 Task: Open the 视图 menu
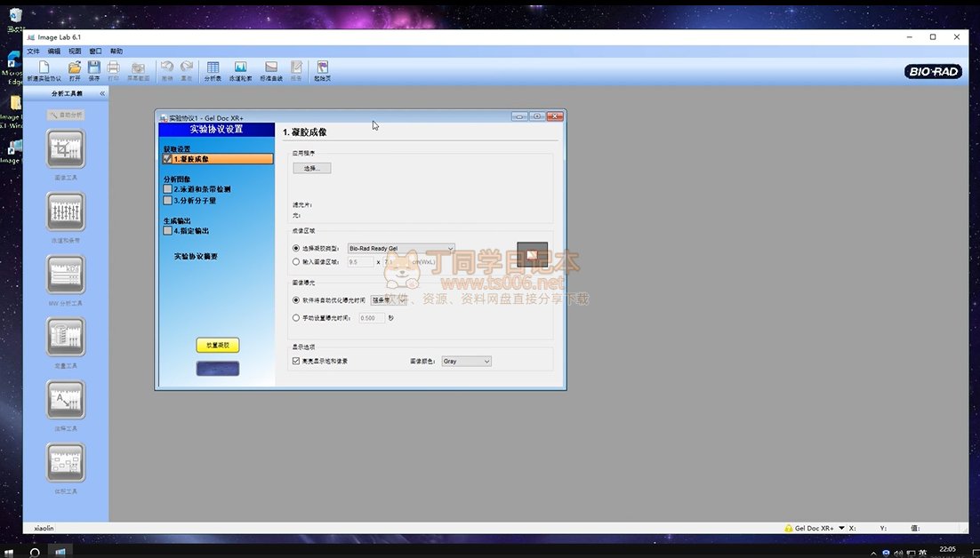point(75,52)
